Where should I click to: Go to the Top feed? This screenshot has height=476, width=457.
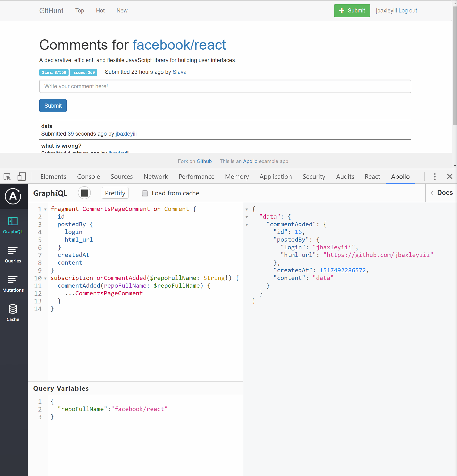point(79,11)
